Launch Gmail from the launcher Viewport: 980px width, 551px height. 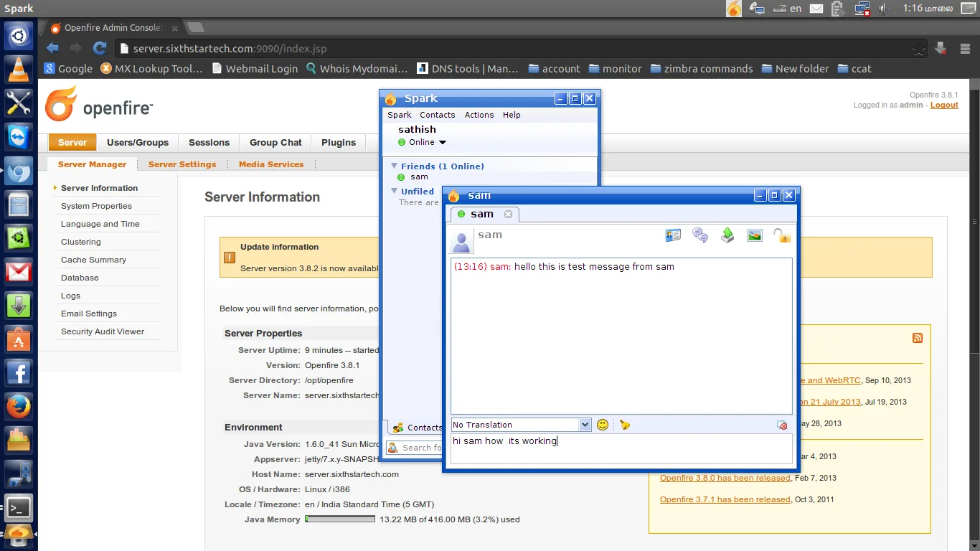(x=19, y=272)
